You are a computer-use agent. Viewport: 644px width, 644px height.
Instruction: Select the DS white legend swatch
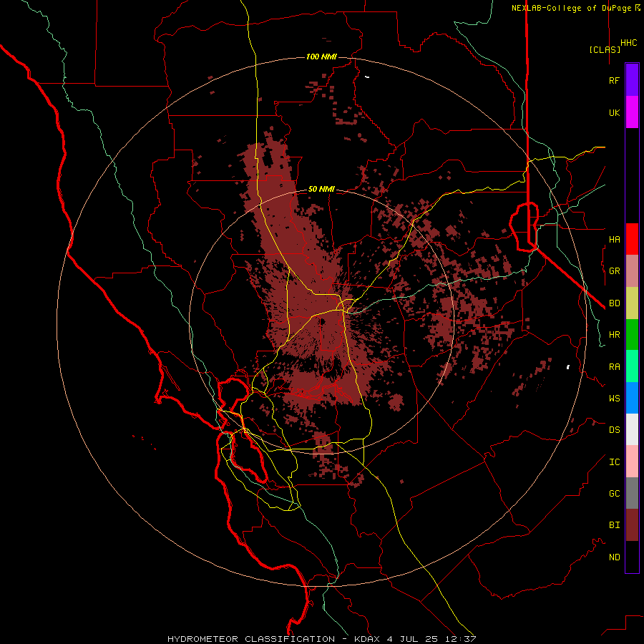[x=632, y=429]
